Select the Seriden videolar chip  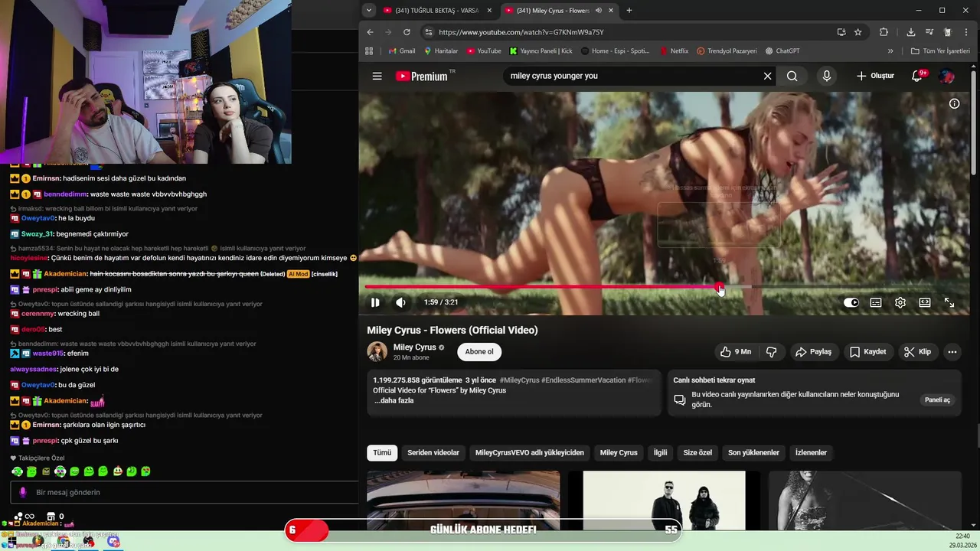pyautogui.click(x=433, y=452)
